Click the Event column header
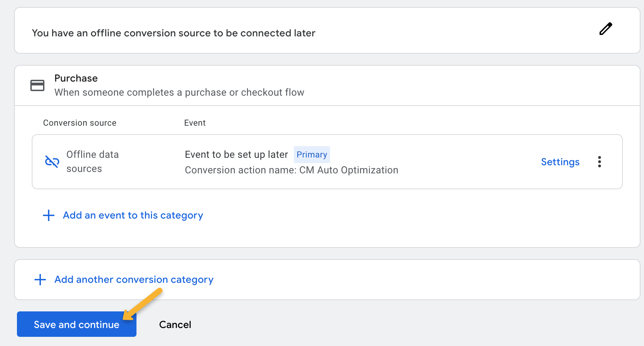This screenshot has width=644, height=346. 195,123
